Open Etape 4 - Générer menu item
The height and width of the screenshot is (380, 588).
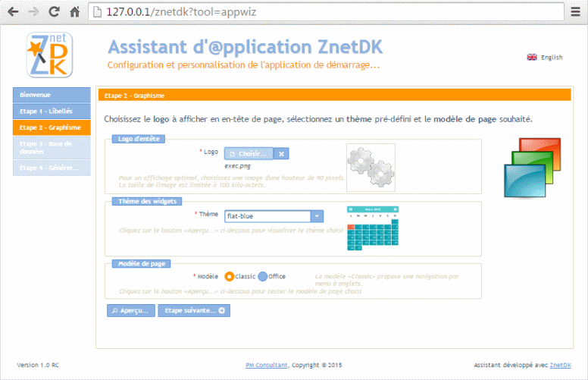[52, 168]
